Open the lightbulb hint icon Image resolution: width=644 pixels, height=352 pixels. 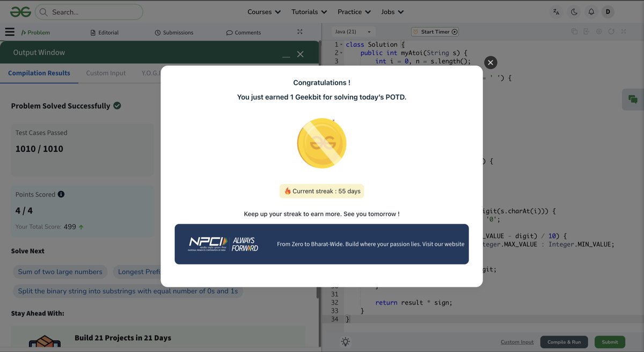click(x=345, y=342)
